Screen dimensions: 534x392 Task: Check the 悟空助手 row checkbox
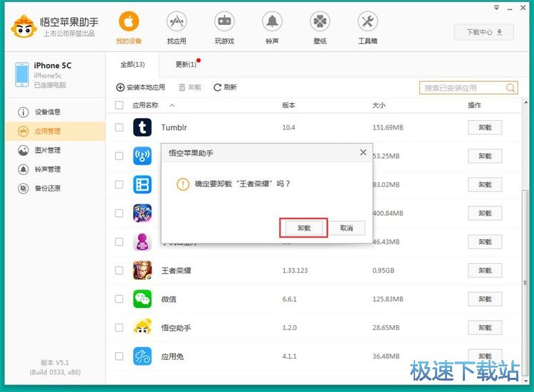pos(119,327)
